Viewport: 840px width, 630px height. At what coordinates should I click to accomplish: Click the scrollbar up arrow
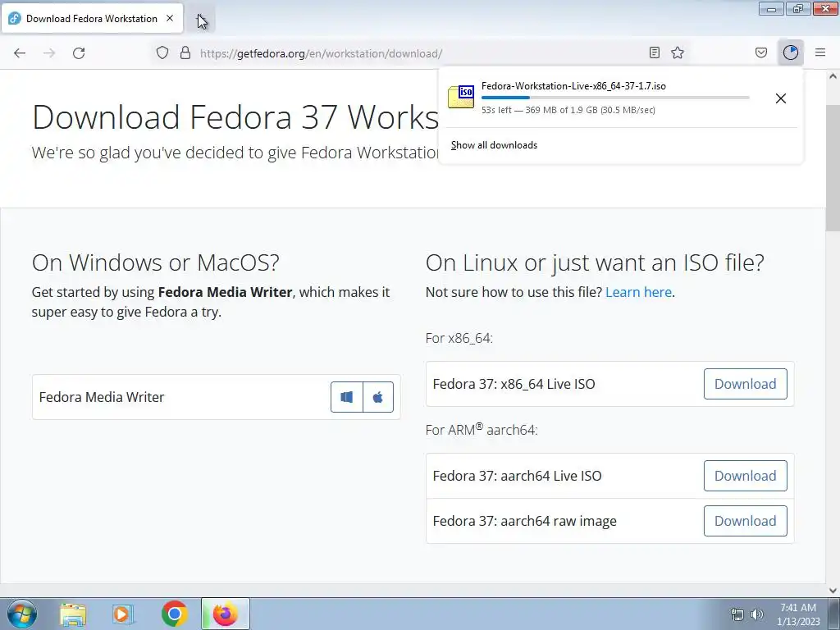[x=833, y=76]
